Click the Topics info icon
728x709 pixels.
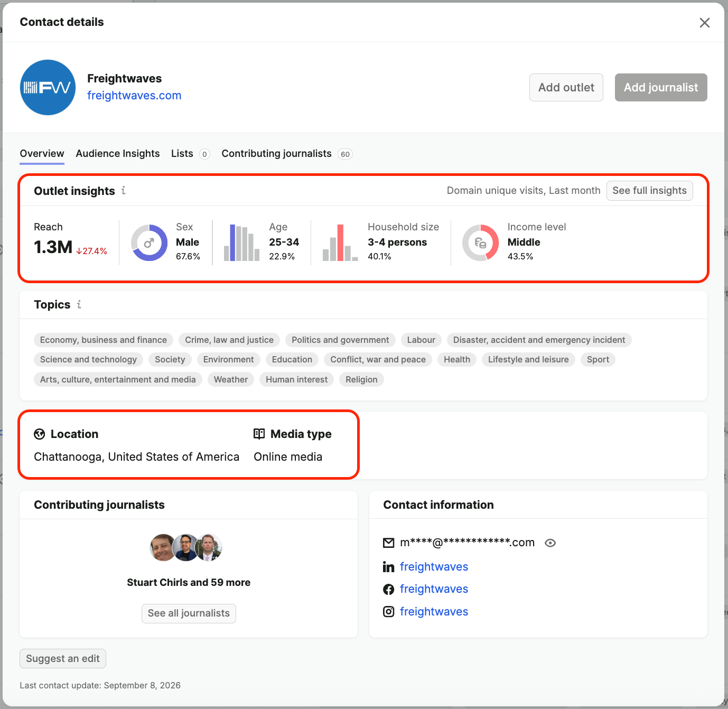[79, 304]
